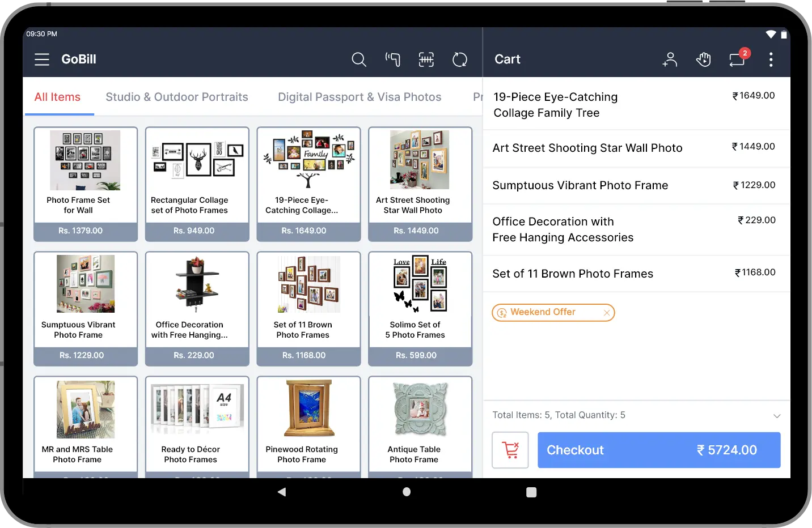Select Rectangular Collage set of Photo Frames
812x528 pixels.
(x=197, y=184)
